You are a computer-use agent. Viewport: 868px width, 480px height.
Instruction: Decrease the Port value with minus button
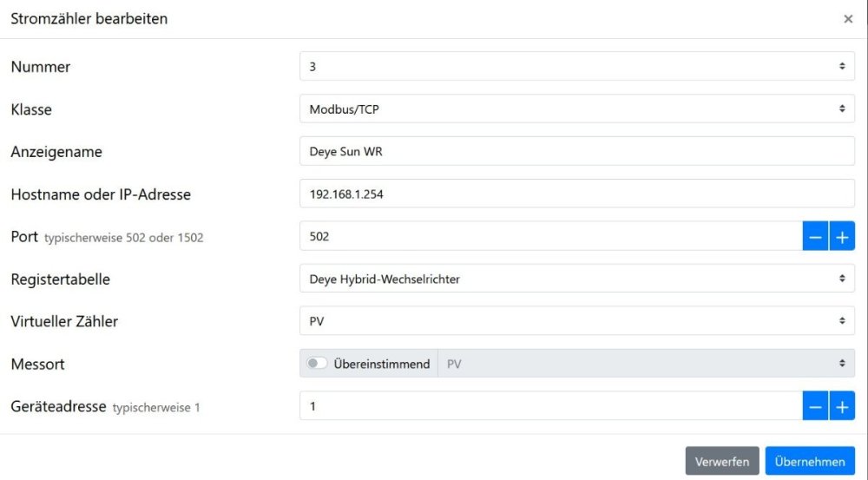coord(816,236)
